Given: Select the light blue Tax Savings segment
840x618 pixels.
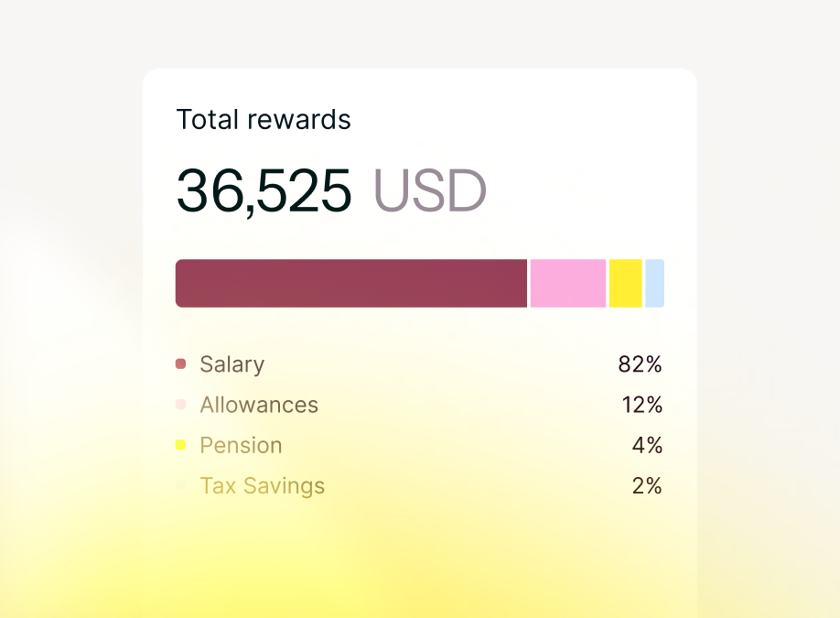Looking at the screenshot, I should [654, 284].
